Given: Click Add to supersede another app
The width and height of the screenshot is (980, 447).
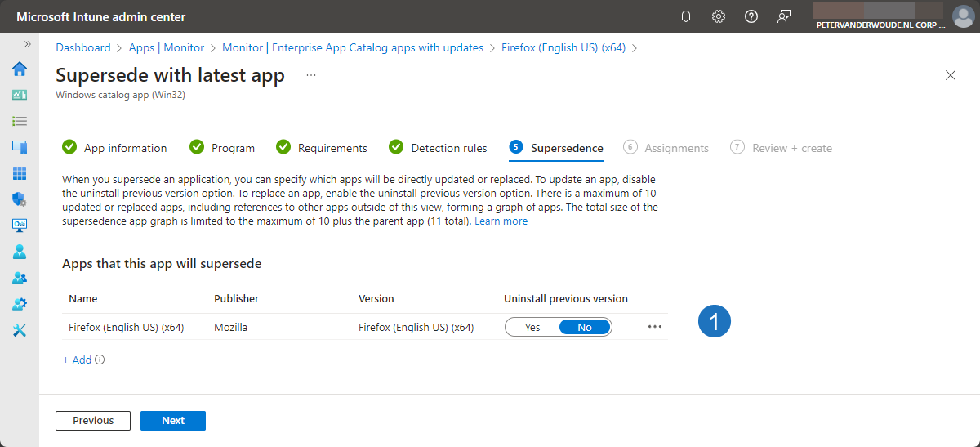Looking at the screenshot, I should [x=78, y=360].
